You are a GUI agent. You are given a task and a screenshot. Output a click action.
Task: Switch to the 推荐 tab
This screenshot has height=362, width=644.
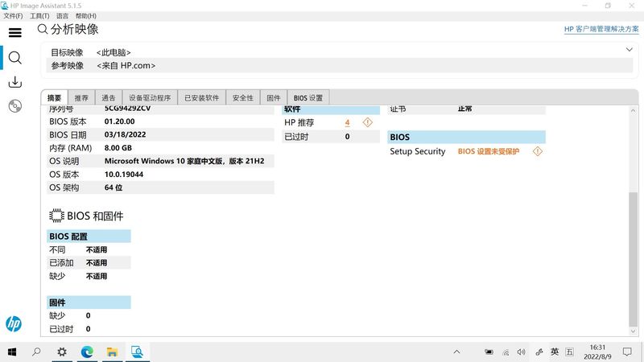pyautogui.click(x=81, y=97)
